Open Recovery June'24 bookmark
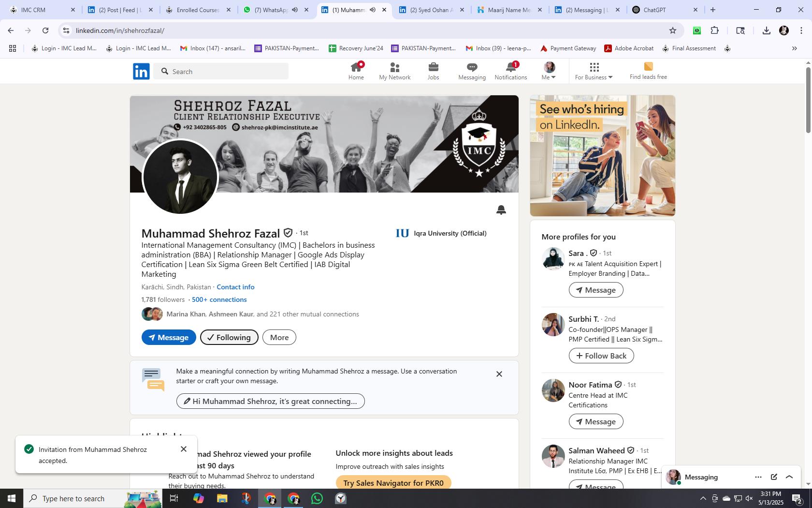The width and height of the screenshot is (812, 508). click(x=356, y=48)
